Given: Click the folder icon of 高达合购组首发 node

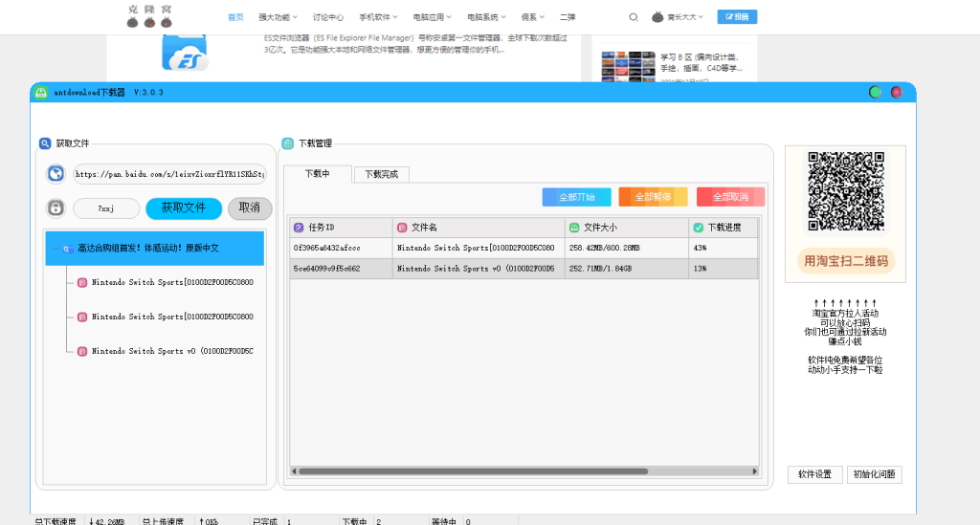Looking at the screenshot, I should point(68,249).
